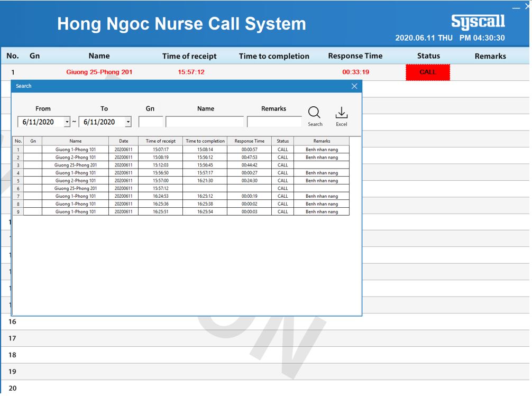This screenshot has height=396, width=532.
Task: Select row 3 with response time 00:44:42
Action: (x=249, y=165)
